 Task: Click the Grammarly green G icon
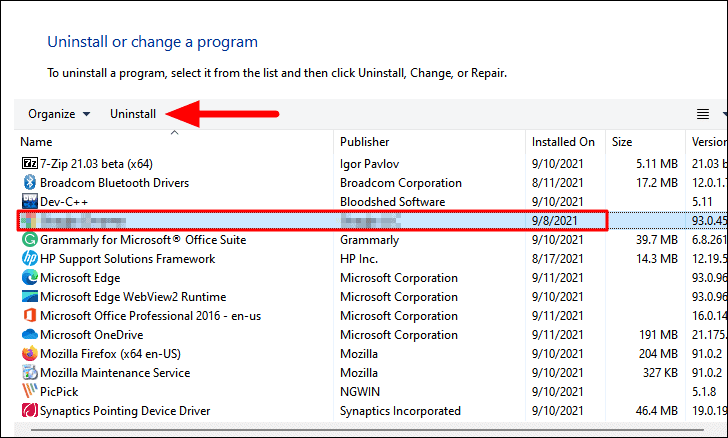tap(30, 240)
